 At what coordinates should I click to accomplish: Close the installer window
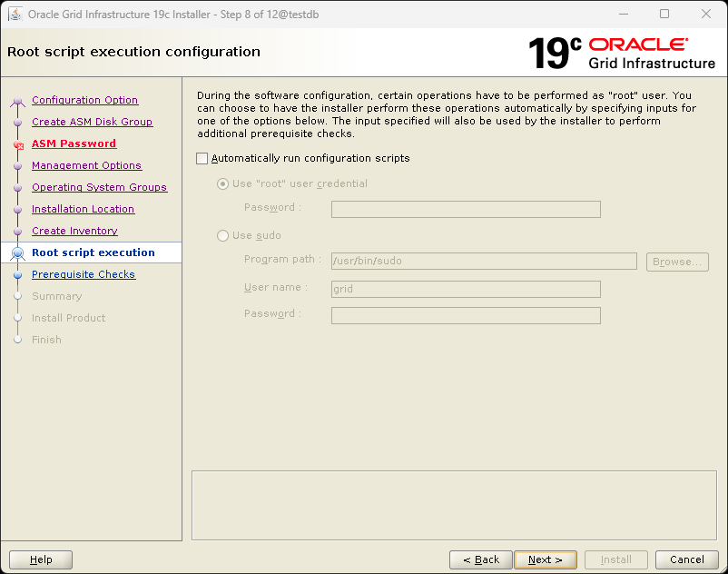pos(705,14)
